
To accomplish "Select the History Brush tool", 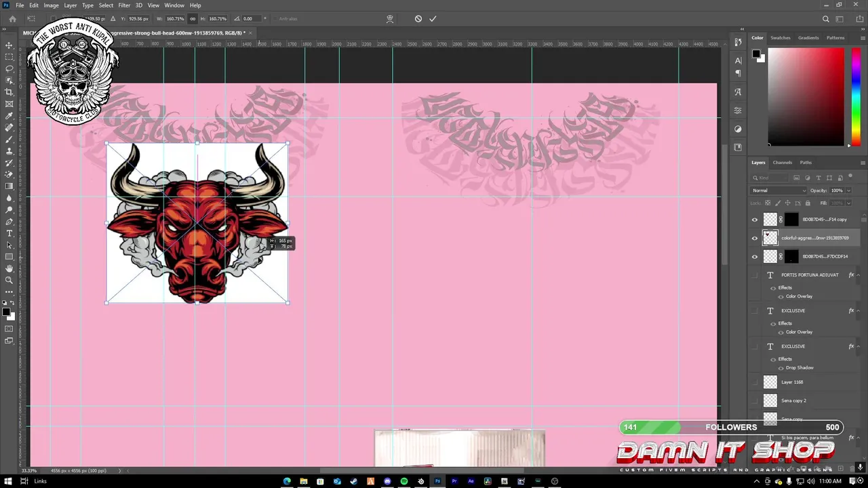I will click(x=9, y=163).
